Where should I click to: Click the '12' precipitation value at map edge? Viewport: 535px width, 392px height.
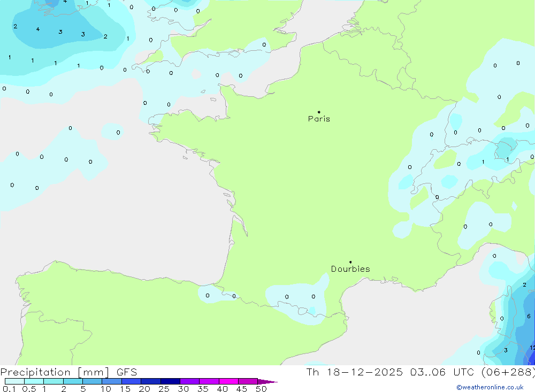click(532, 348)
